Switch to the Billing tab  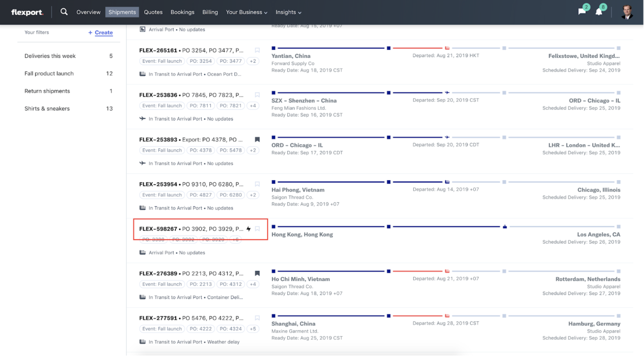pos(210,12)
